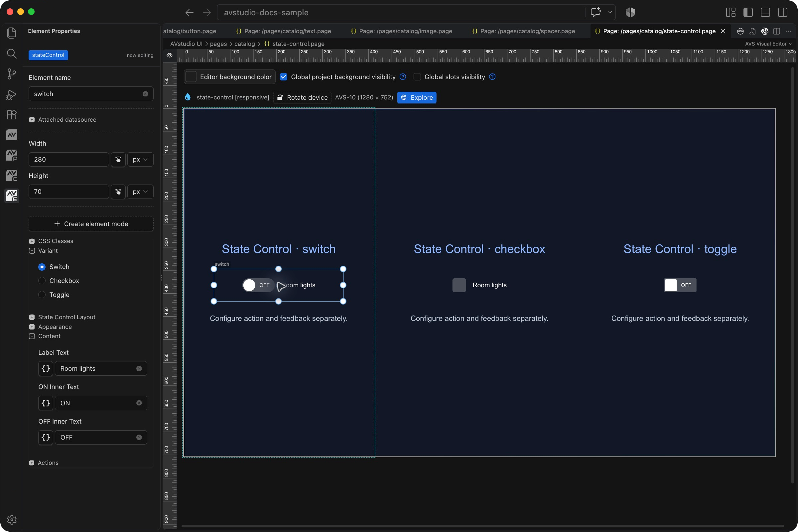The height and width of the screenshot is (532, 798).
Task: Open the Search icon in activity bar
Action: pyautogui.click(x=12, y=53)
